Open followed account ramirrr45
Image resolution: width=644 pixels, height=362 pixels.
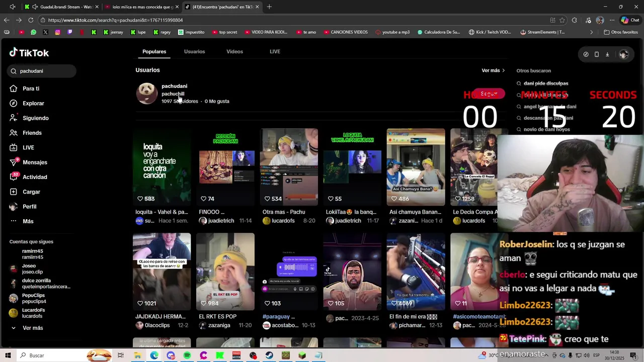33,254
